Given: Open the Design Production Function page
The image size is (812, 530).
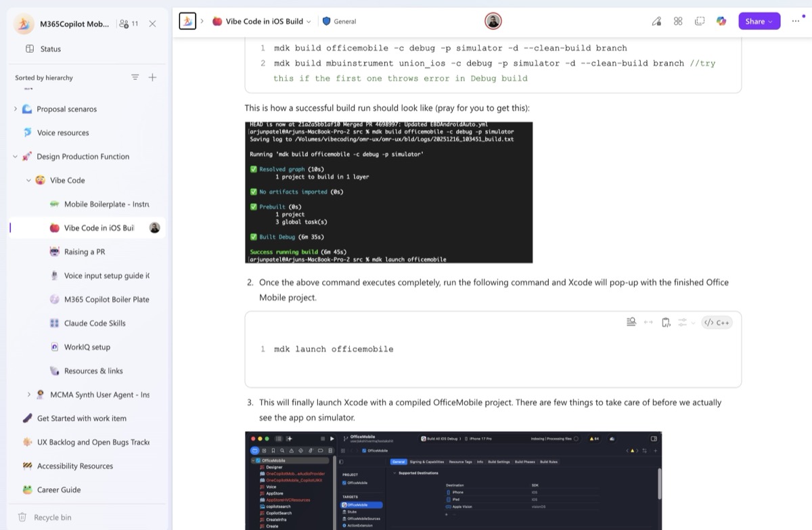Looking at the screenshot, I should tap(83, 156).
